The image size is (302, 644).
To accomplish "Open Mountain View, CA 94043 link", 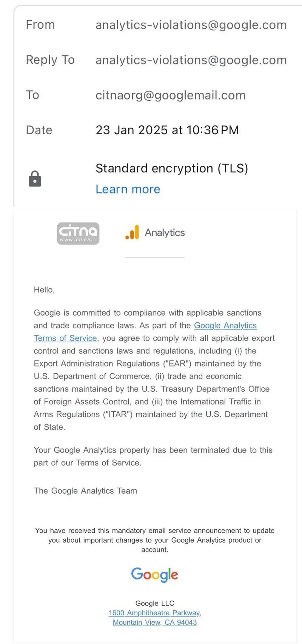I will (x=155, y=623).
